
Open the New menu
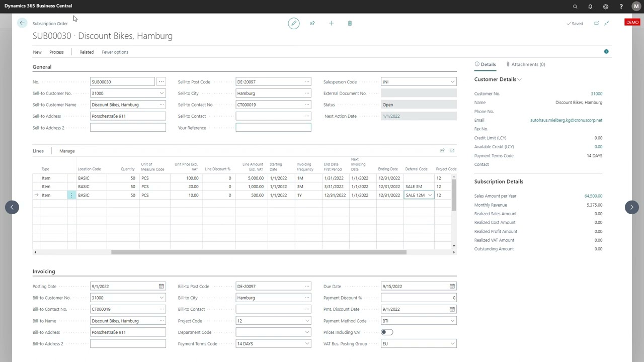[x=37, y=52]
